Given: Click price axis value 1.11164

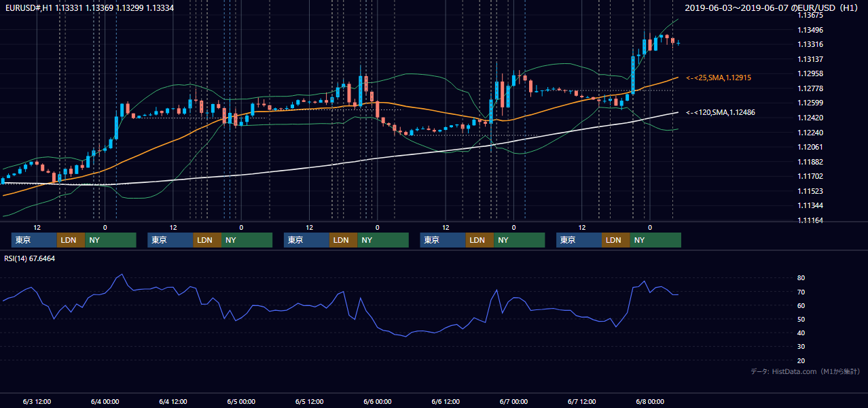Looking at the screenshot, I should pyautogui.click(x=810, y=220).
